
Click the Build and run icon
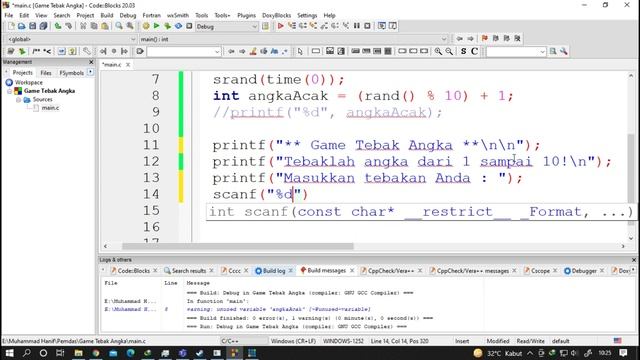click(x=167, y=26)
